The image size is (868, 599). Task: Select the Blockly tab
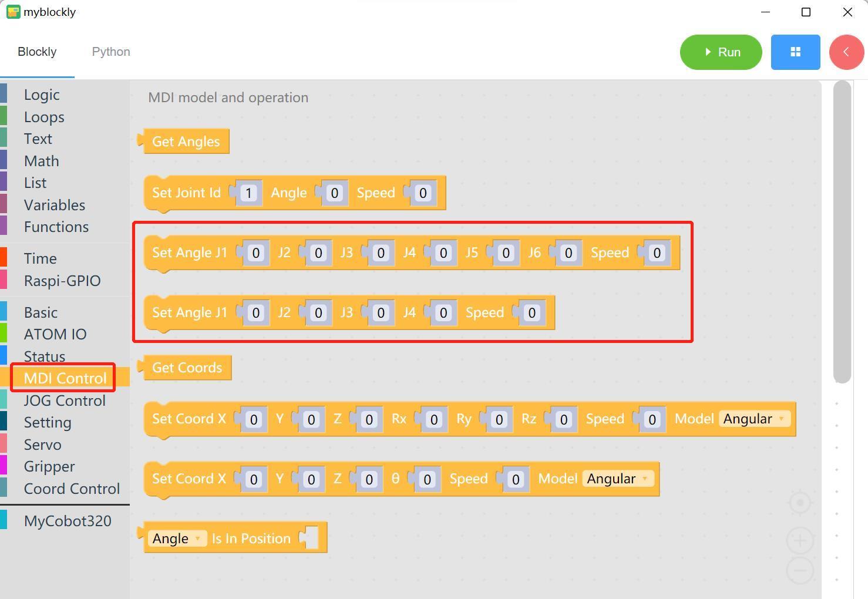(37, 52)
